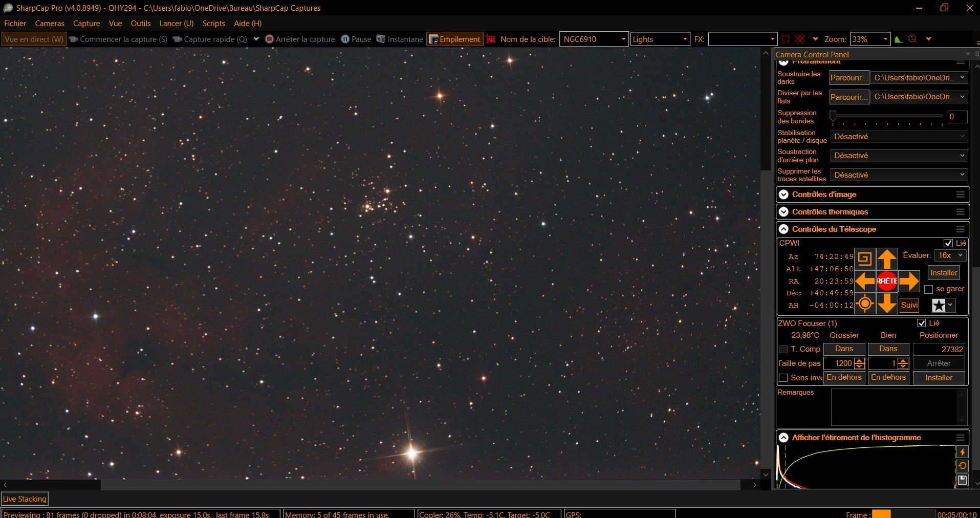Open the Contrôles thermiques panel menu icon
This screenshot has width=980, height=518.
pos(960,212)
